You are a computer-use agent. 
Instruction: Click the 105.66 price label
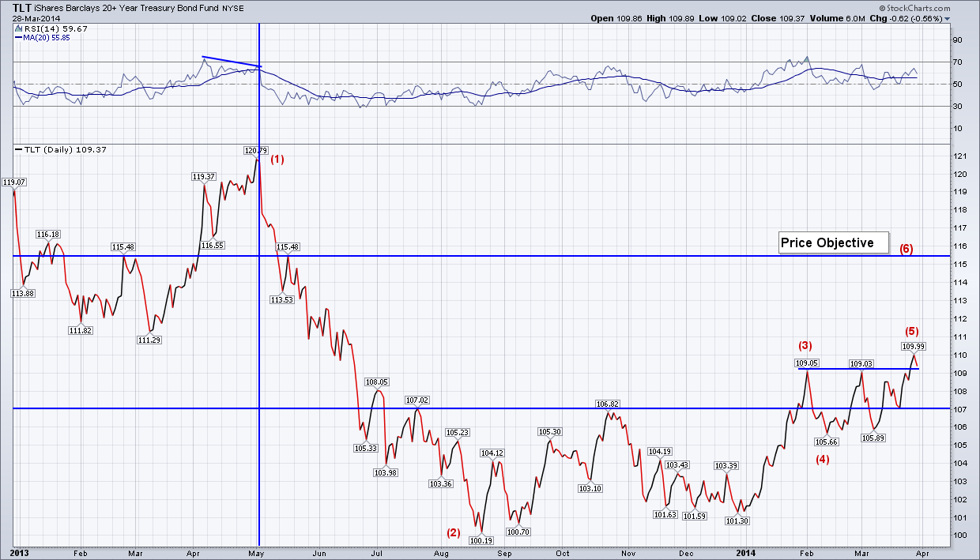[x=826, y=442]
